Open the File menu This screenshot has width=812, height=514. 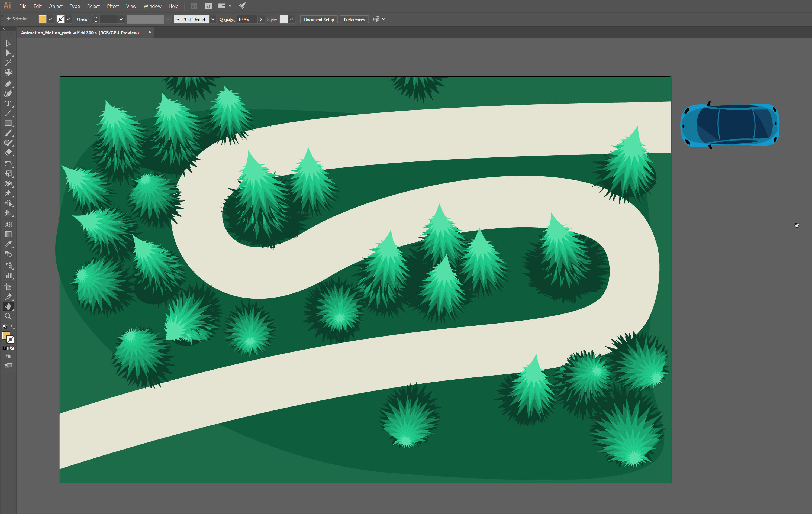tap(22, 5)
